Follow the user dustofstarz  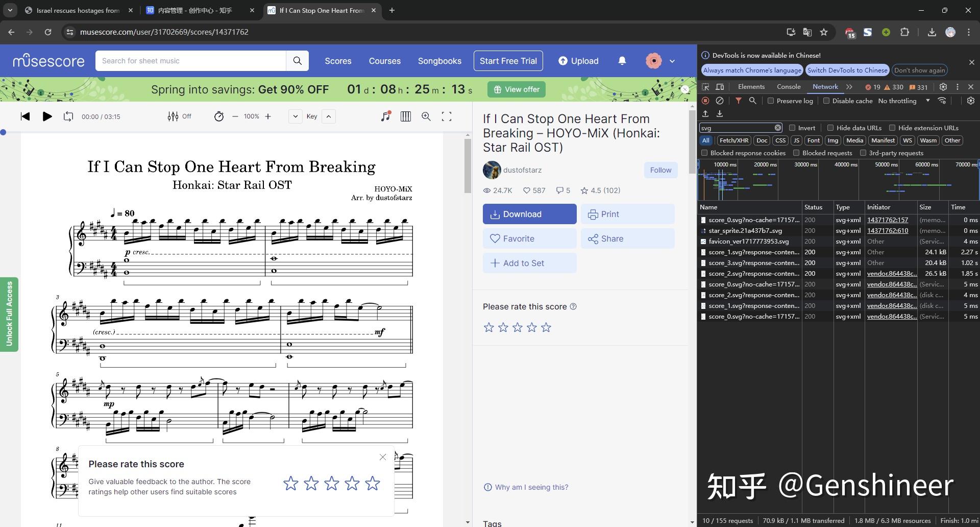click(x=660, y=170)
